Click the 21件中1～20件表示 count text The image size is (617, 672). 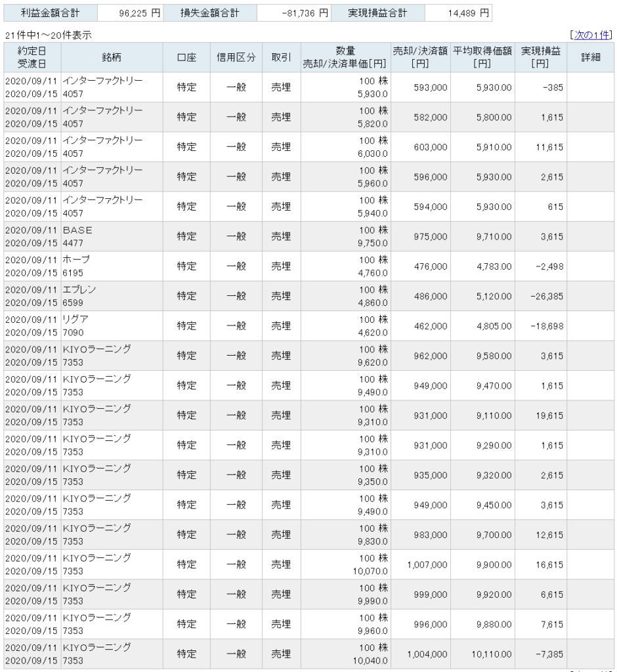click(x=49, y=35)
